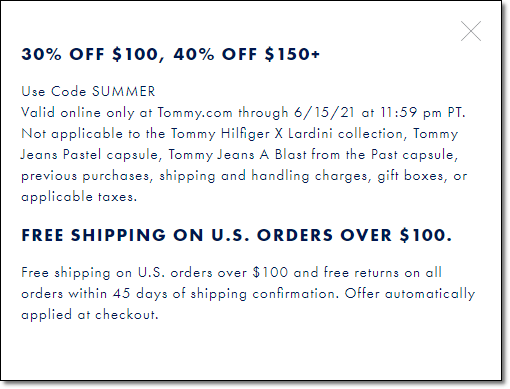Screen dimensions: 510x389
Task: Close the promo details popup with the X
Action: pyautogui.click(x=470, y=31)
